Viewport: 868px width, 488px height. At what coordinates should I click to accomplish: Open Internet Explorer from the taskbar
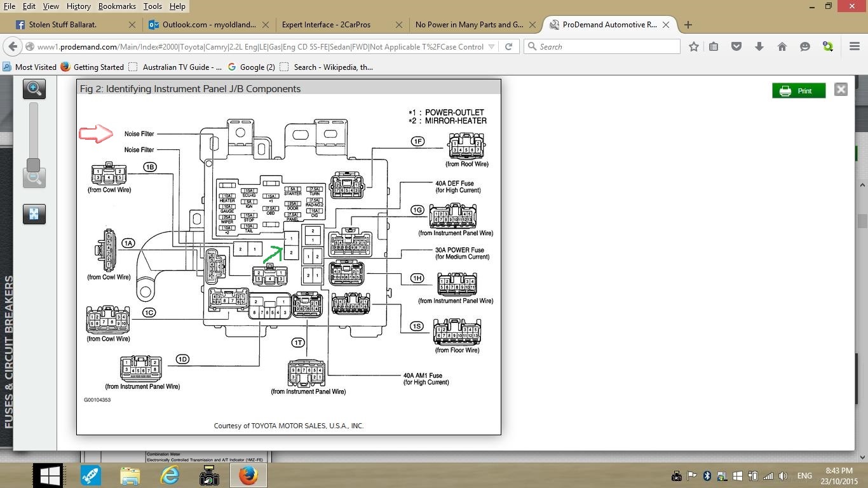[x=170, y=475]
